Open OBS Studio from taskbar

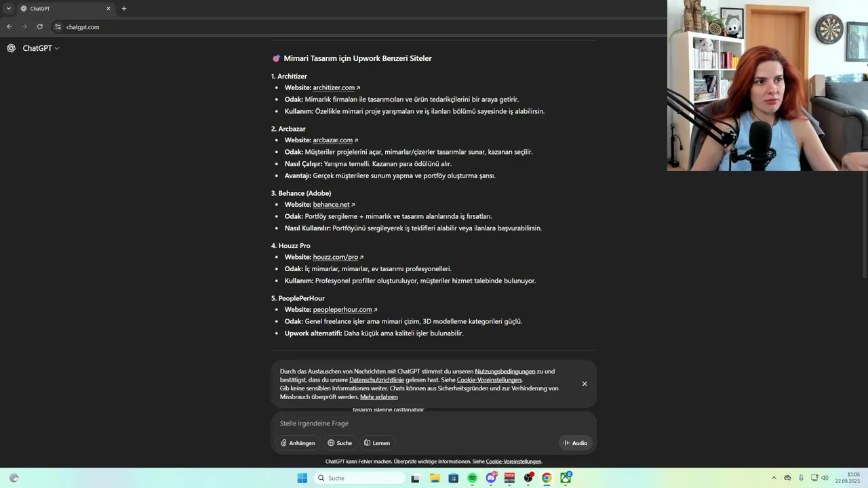[x=528, y=478]
